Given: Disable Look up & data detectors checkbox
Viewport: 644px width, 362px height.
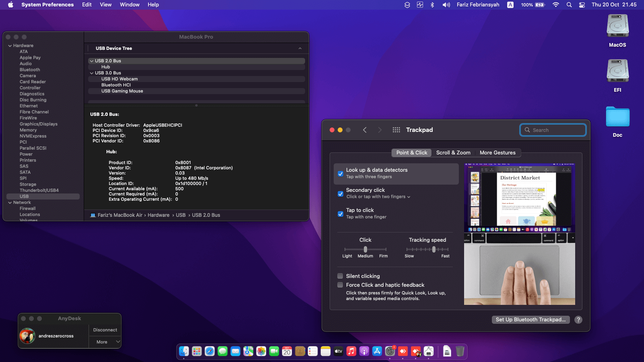Looking at the screenshot, I should [341, 174].
